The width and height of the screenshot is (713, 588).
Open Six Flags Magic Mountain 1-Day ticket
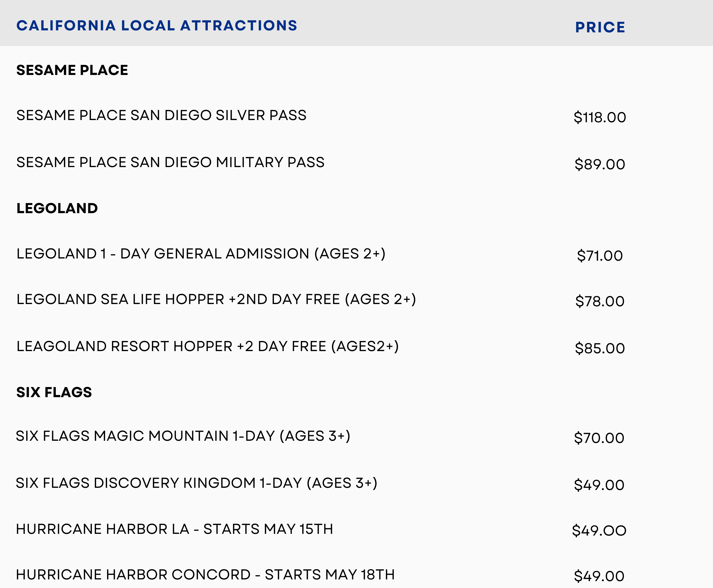click(183, 436)
